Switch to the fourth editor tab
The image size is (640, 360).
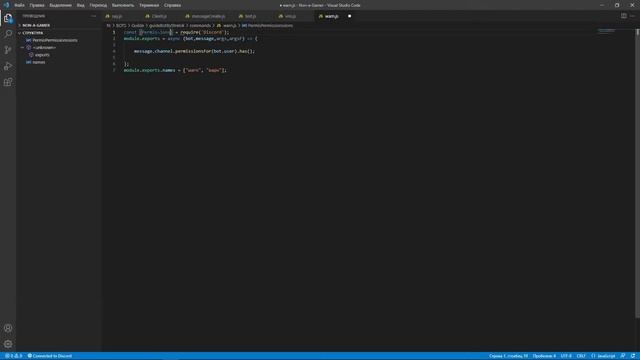255,16
